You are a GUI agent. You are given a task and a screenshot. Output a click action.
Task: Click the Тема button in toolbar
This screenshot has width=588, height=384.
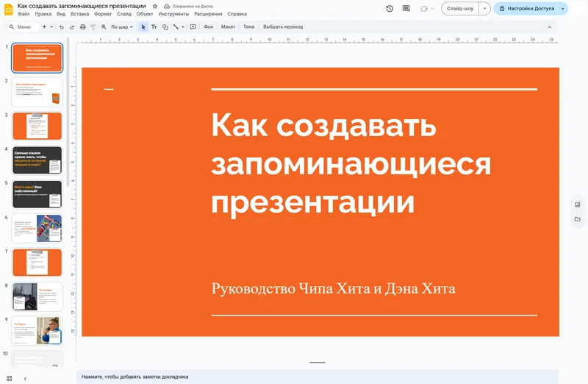tap(248, 27)
